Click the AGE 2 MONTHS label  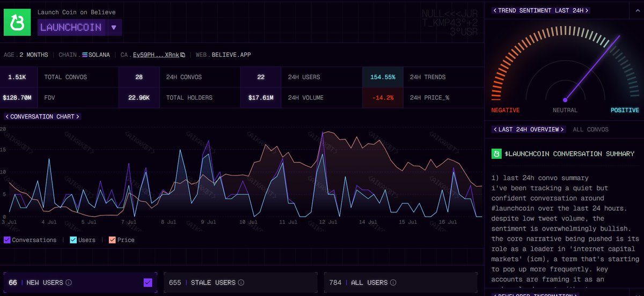(x=26, y=55)
